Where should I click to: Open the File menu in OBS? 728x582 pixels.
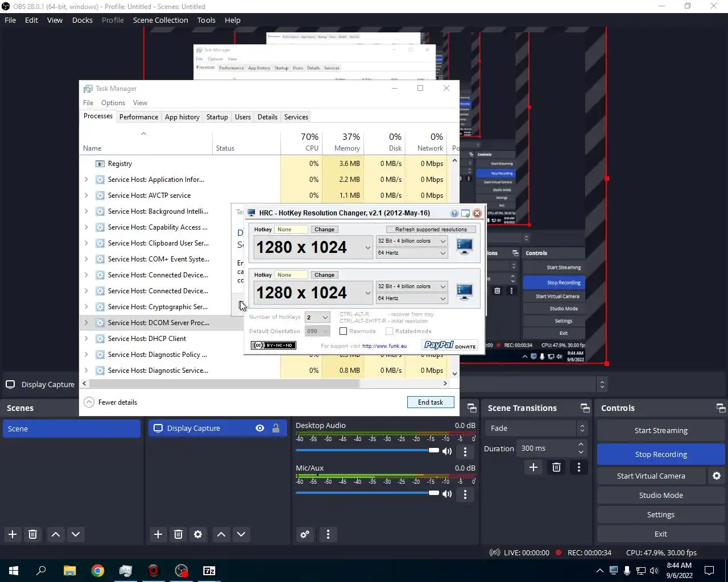(10, 20)
